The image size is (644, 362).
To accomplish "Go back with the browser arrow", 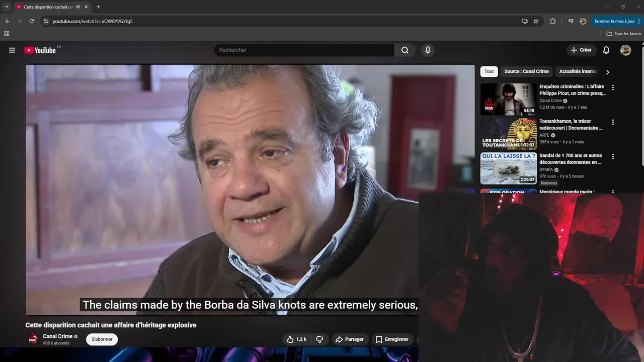I will pos(7,21).
